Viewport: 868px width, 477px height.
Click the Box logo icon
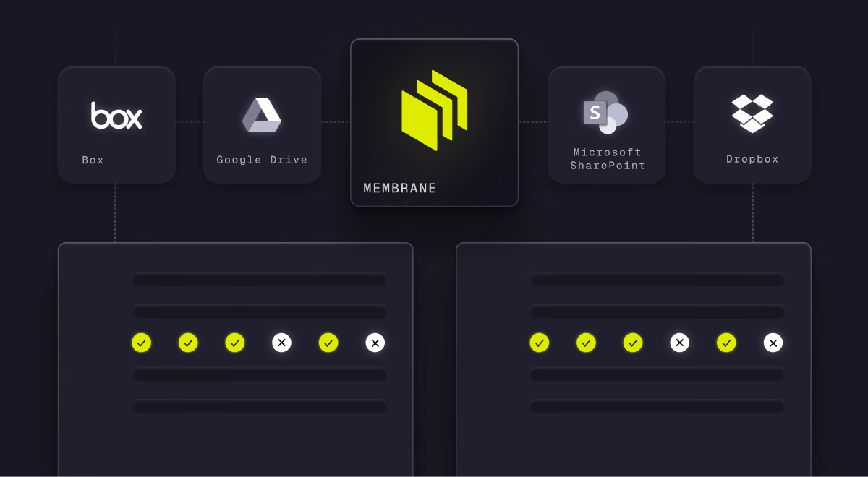tap(116, 116)
